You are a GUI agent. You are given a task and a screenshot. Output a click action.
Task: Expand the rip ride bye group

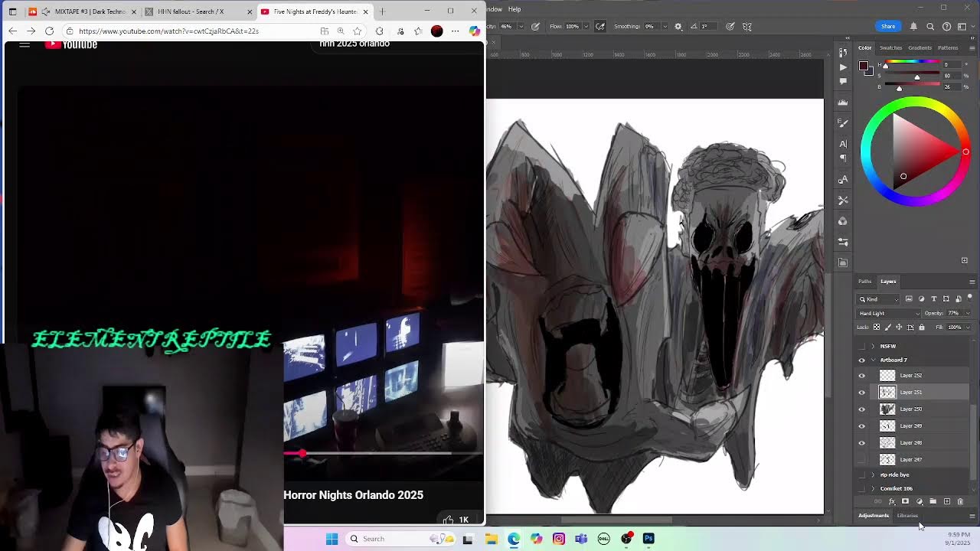873,475
